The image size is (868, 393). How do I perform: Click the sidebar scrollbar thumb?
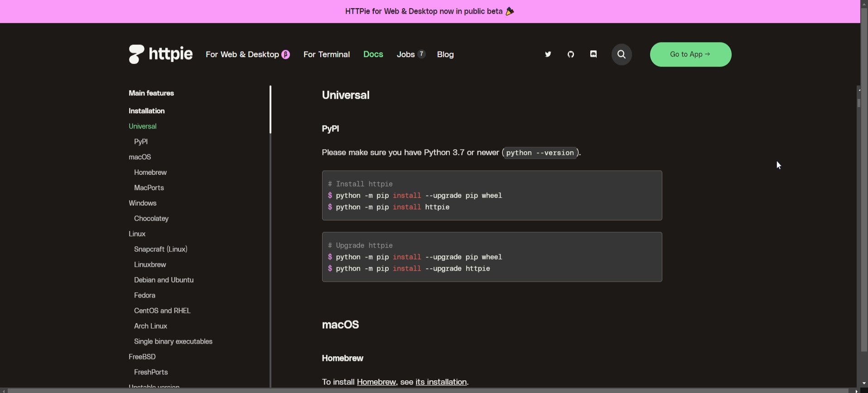pyautogui.click(x=271, y=110)
